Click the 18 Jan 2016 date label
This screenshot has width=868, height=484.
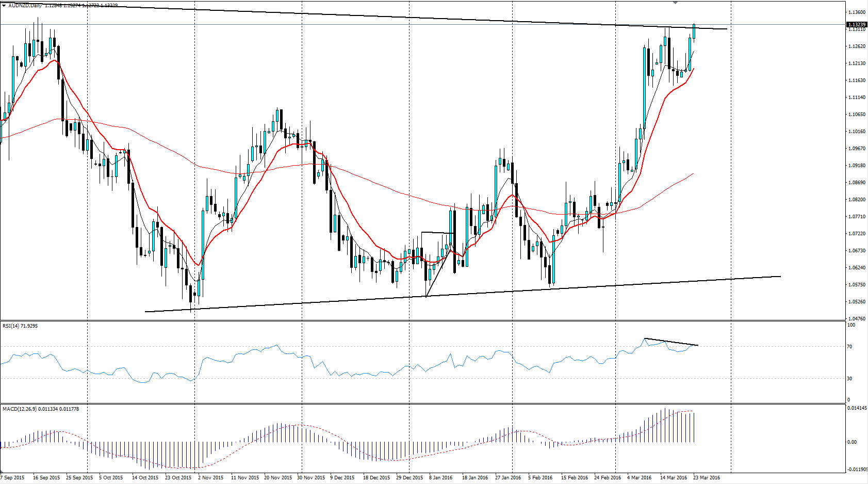475,478
